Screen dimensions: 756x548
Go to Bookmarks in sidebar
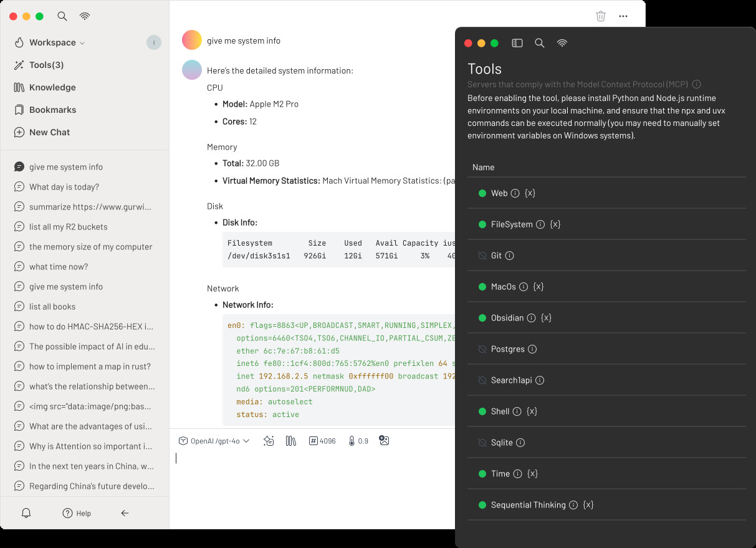point(45,110)
